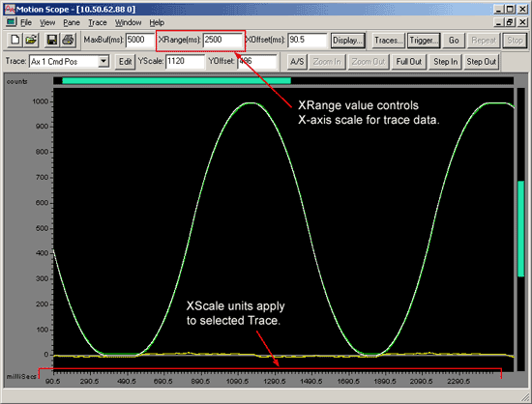This screenshot has width=532, height=404.
Task: Expand the Trace dropdown arrow
Action: point(103,62)
